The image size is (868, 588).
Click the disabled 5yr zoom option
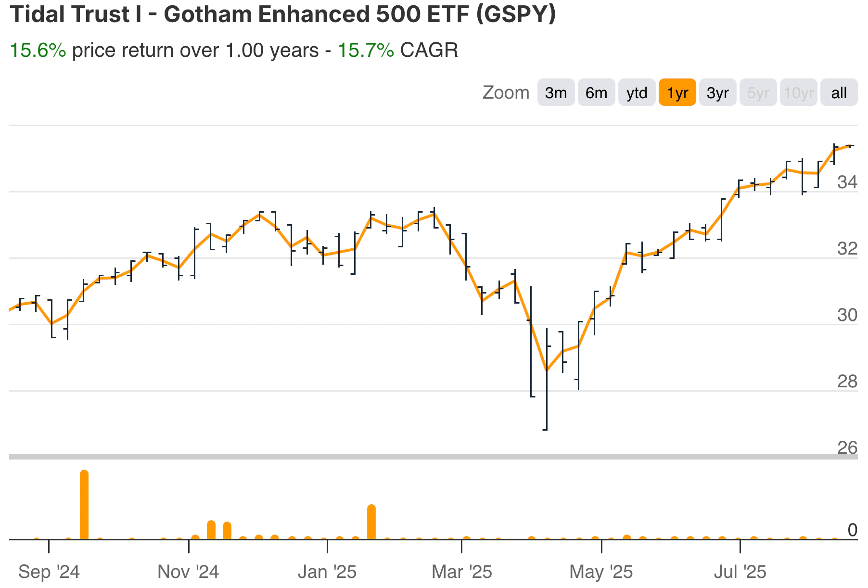coord(757,93)
